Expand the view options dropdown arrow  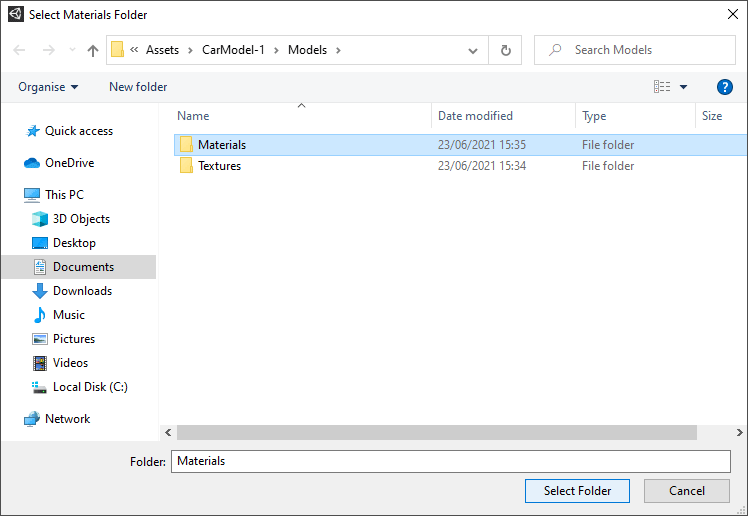point(684,87)
